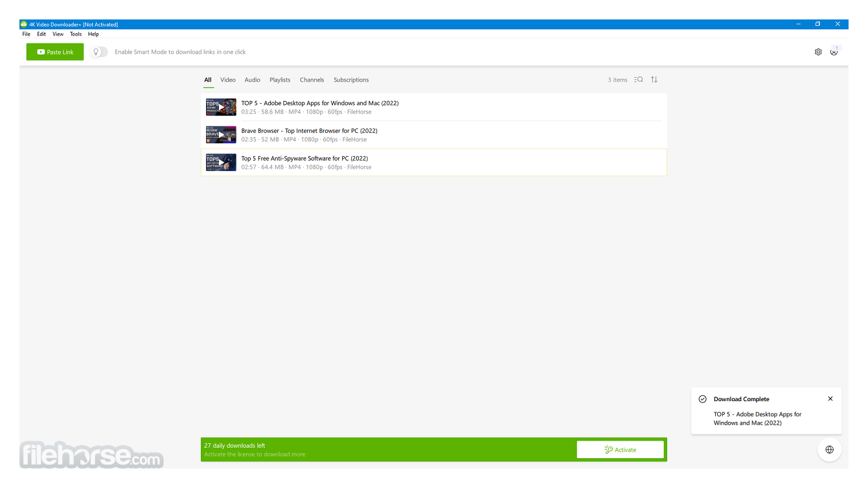
Task: Open the settings gear icon
Action: point(818,52)
